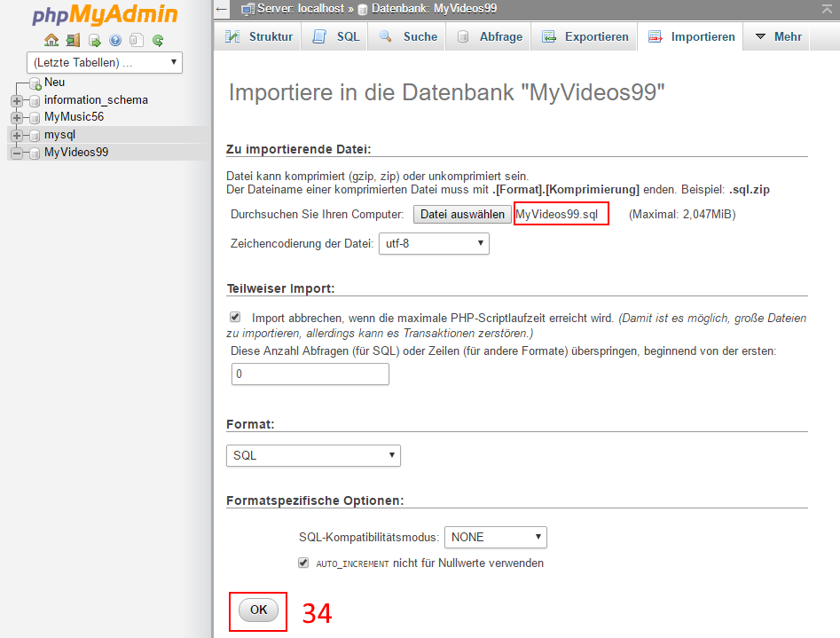Image resolution: width=840 pixels, height=638 pixels.
Task: Switch to the SQL tab
Action: tap(335, 36)
